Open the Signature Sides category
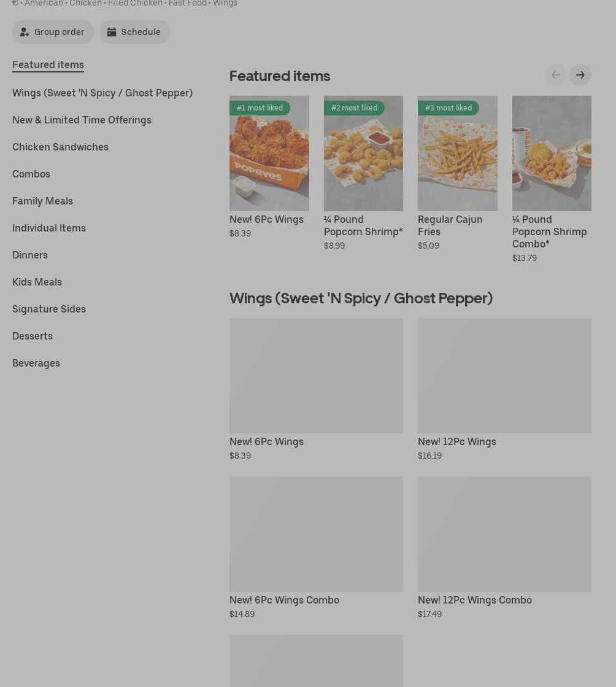 click(x=49, y=309)
